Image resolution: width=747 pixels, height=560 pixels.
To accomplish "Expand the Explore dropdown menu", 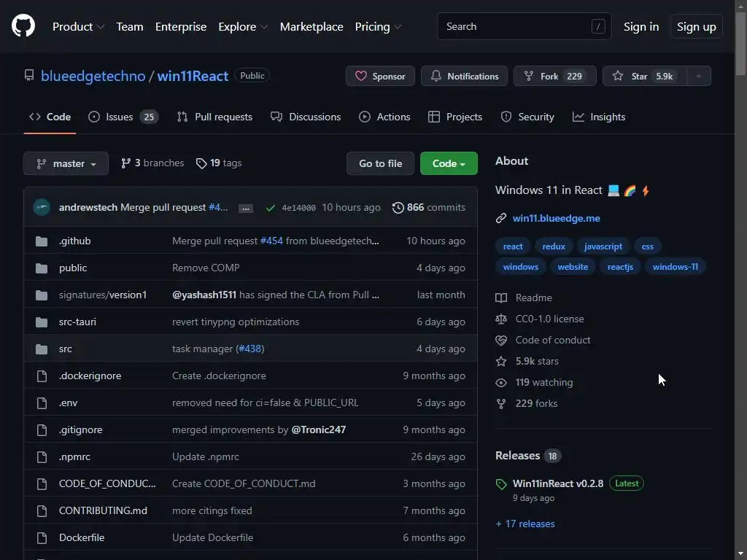I will pyautogui.click(x=243, y=27).
